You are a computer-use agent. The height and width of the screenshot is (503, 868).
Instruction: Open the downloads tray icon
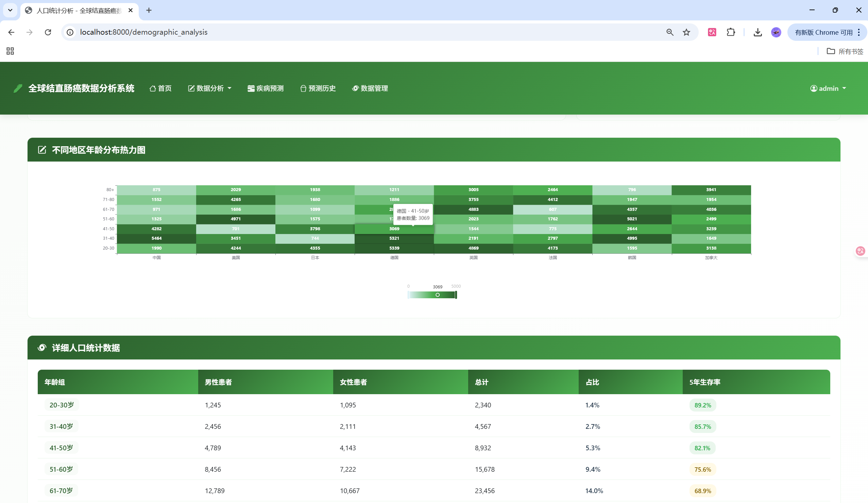point(758,32)
